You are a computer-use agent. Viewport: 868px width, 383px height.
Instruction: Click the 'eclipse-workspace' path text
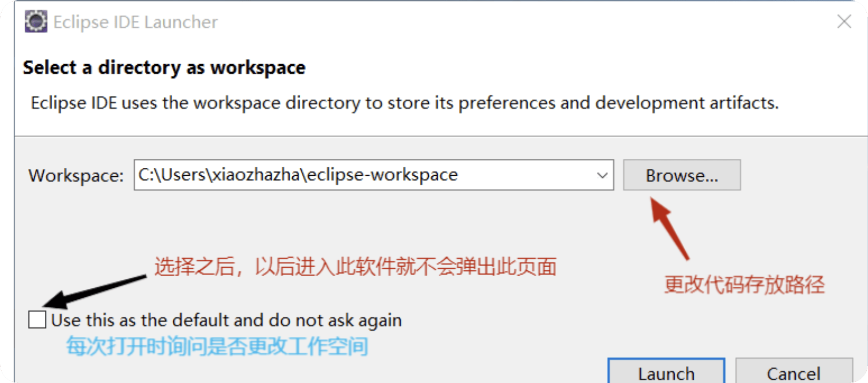382,175
